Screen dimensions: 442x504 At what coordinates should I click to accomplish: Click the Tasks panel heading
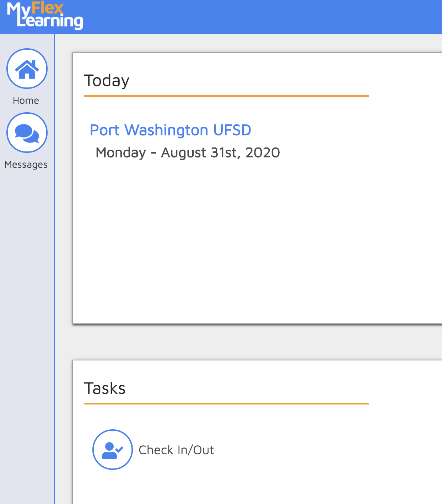[104, 388]
